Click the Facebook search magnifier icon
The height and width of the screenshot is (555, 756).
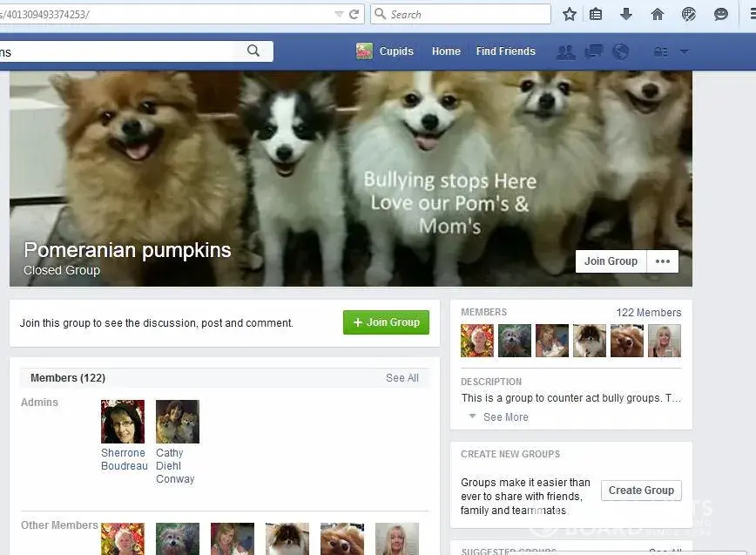coord(253,51)
